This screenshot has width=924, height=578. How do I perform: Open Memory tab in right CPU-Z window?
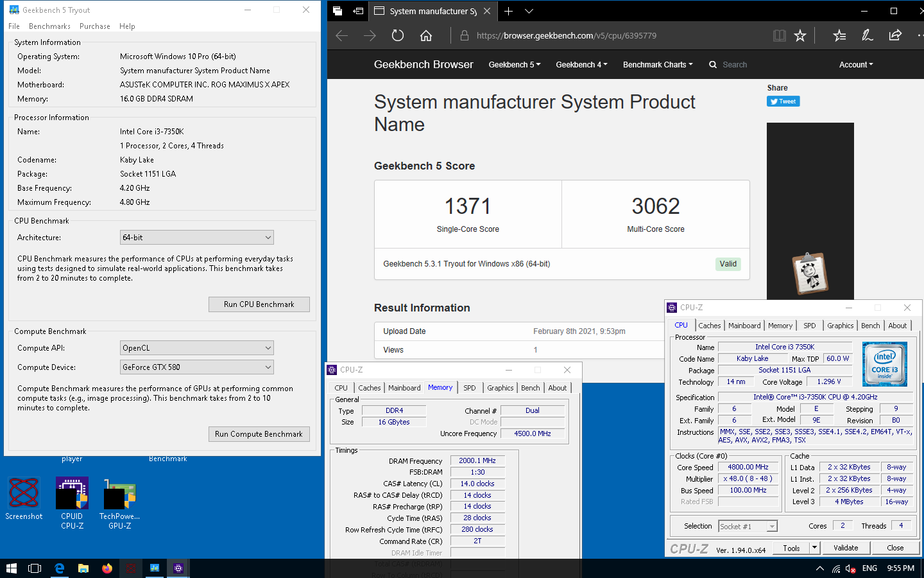(780, 326)
